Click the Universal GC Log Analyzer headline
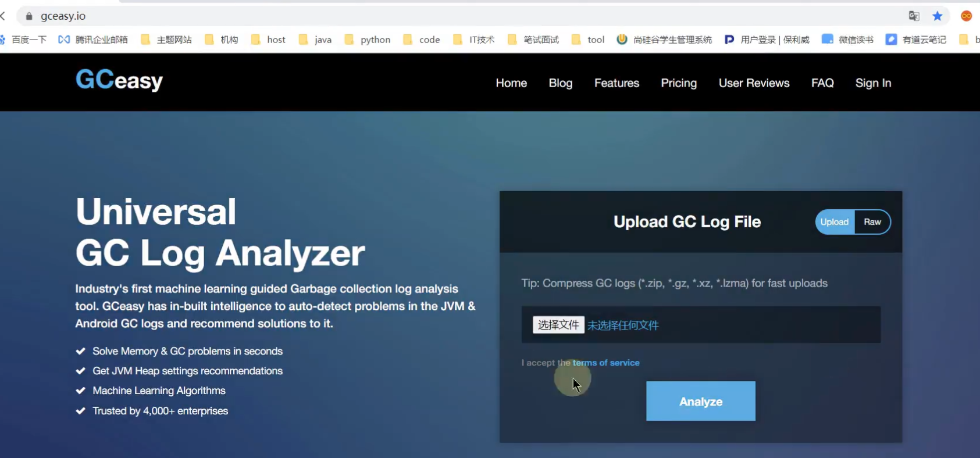The width and height of the screenshot is (980, 458). pos(220,232)
